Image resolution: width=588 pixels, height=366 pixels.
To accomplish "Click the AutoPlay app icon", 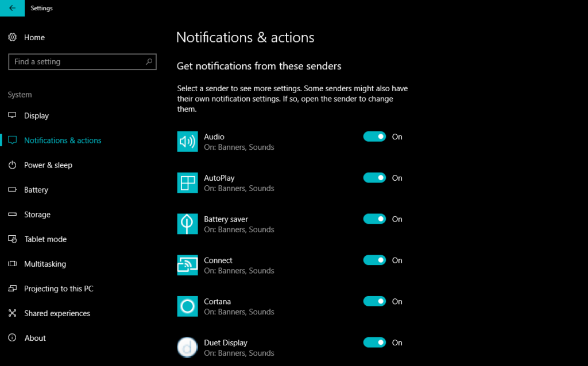I will coord(187,182).
